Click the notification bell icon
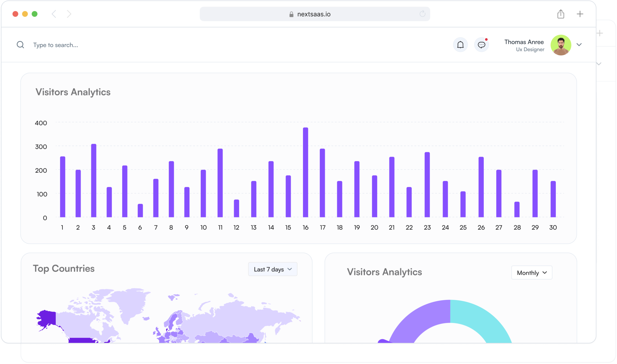 (460, 45)
